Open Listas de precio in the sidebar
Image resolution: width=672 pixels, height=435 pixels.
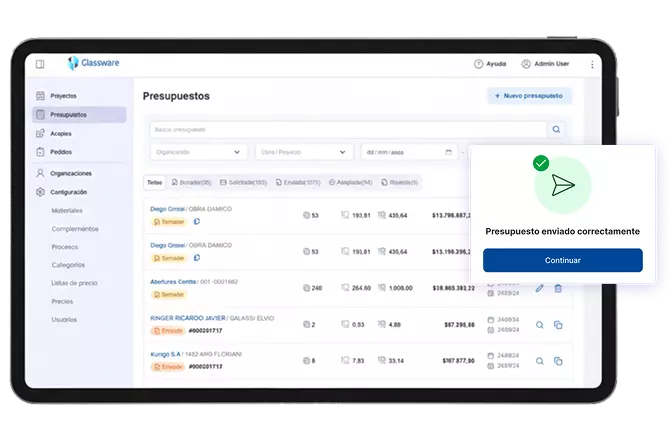click(x=74, y=284)
